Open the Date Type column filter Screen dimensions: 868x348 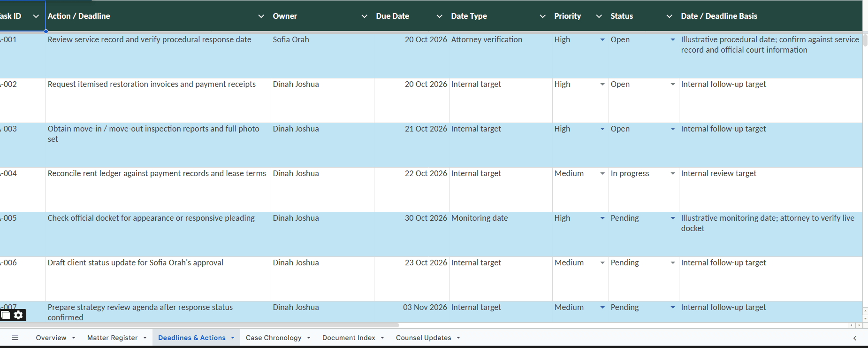pyautogui.click(x=543, y=16)
